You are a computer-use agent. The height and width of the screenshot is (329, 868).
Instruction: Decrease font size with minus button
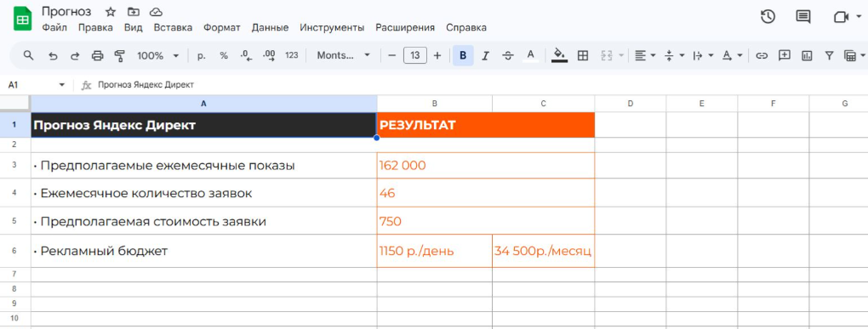coord(392,55)
